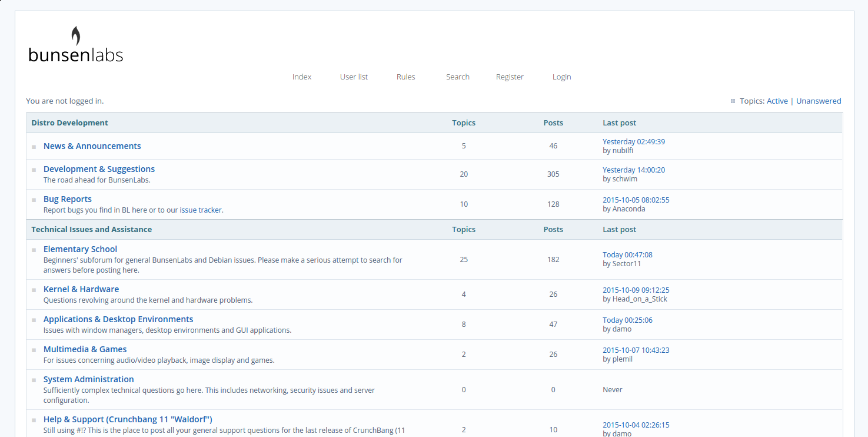Open System Administration forum

(x=89, y=379)
